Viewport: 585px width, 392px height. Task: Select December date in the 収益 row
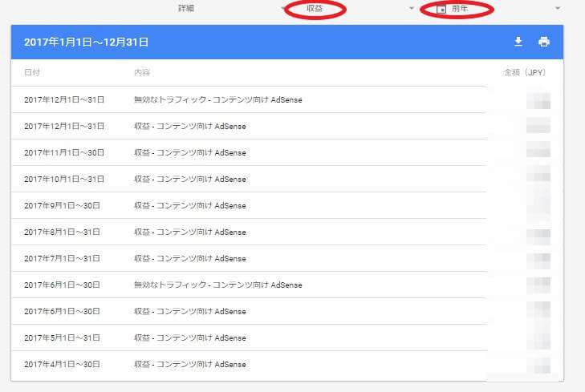(x=64, y=126)
